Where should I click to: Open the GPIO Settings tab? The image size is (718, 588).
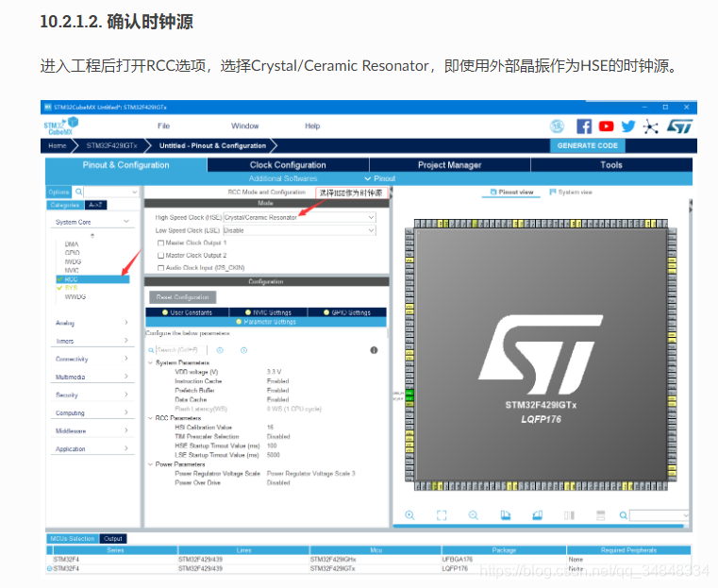[347, 312]
